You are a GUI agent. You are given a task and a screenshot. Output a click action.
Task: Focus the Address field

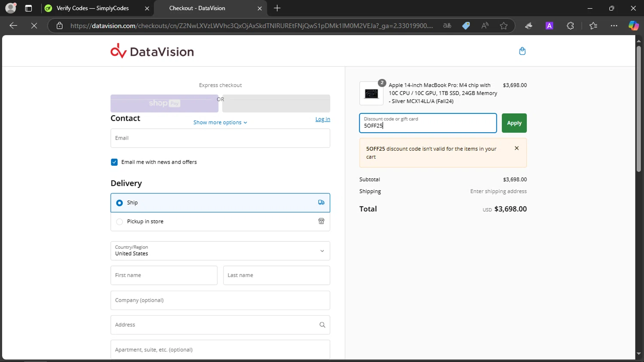click(x=220, y=325)
